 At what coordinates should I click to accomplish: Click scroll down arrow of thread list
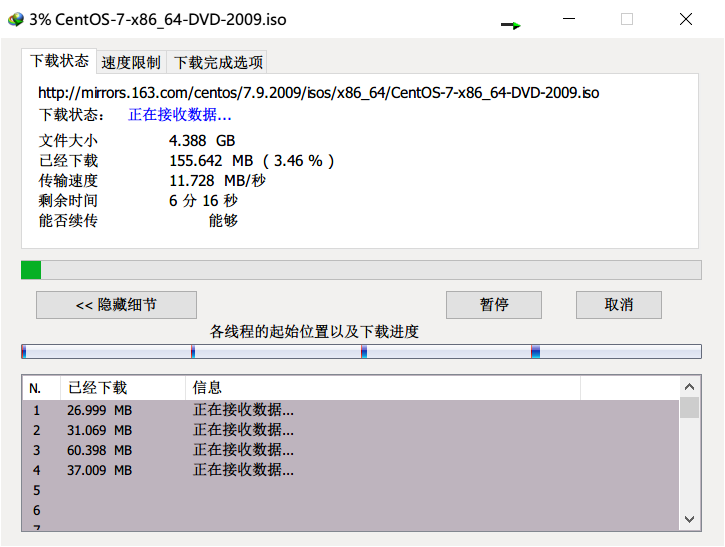coord(689,519)
